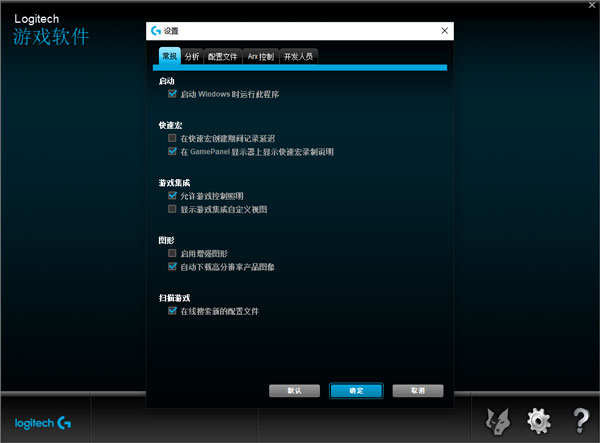Image resolution: width=600 pixels, height=443 pixels.
Task: Switch to the Arx 控制 tab
Action: pyautogui.click(x=261, y=57)
